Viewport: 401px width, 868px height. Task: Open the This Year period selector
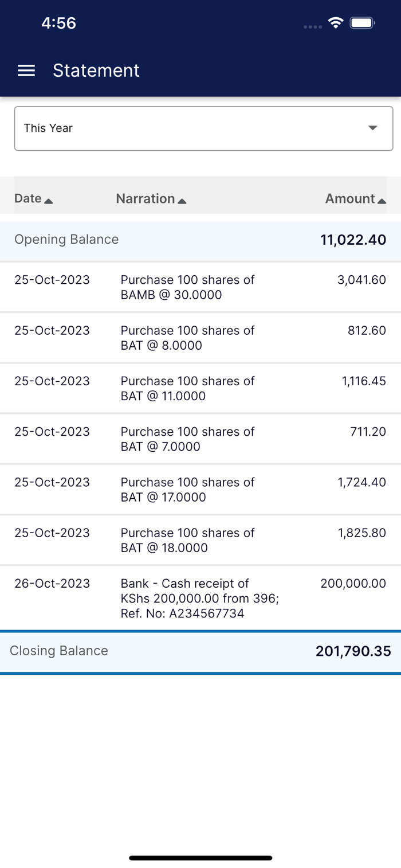click(x=195, y=128)
